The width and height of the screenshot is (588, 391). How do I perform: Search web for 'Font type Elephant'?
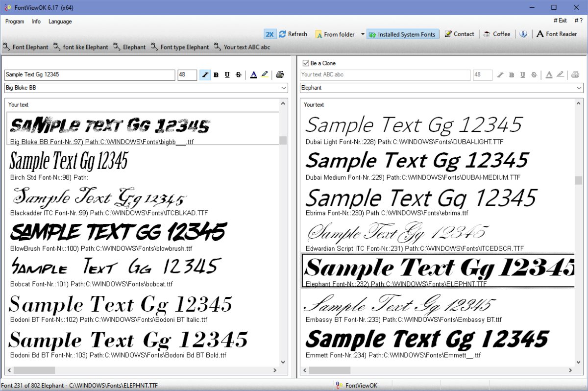(180, 47)
